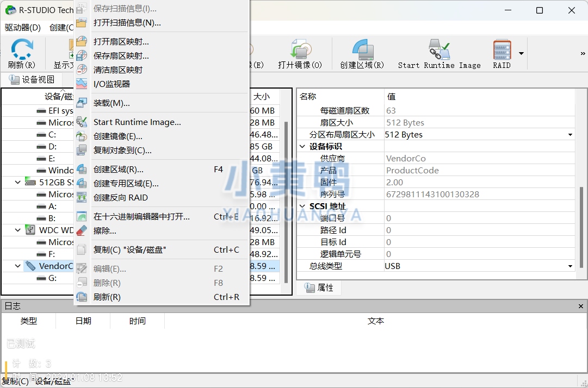Screen dimensions: 588x388
Task: Choose 创建镜像(E)... menu entry
Action: pyautogui.click(x=162, y=136)
